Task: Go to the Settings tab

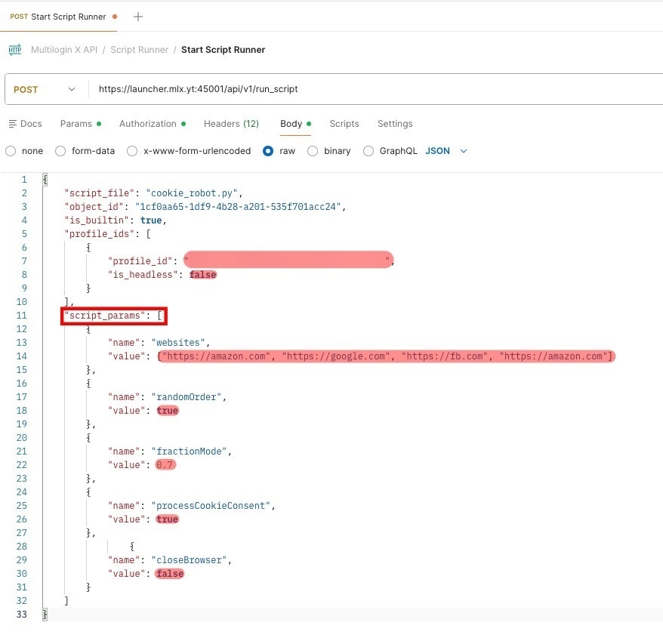Action: coord(394,124)
